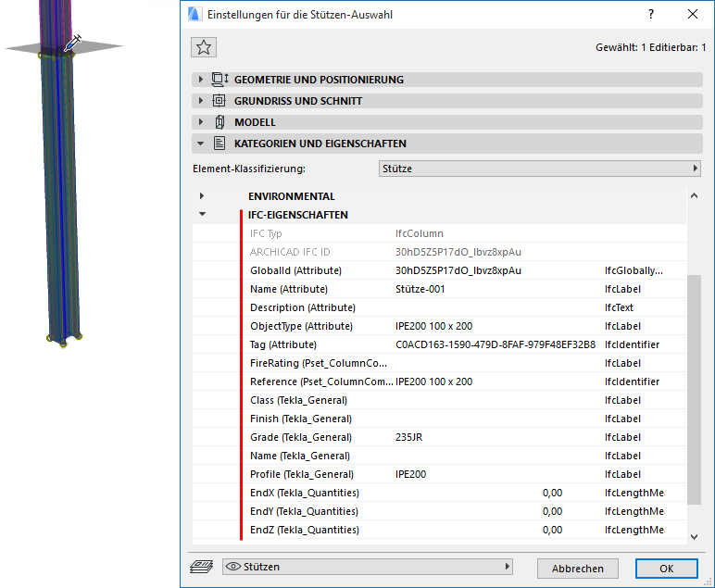Click the empty Description (Attribute) value field
This screenshot has height=588, width=715.
point(497,307)
